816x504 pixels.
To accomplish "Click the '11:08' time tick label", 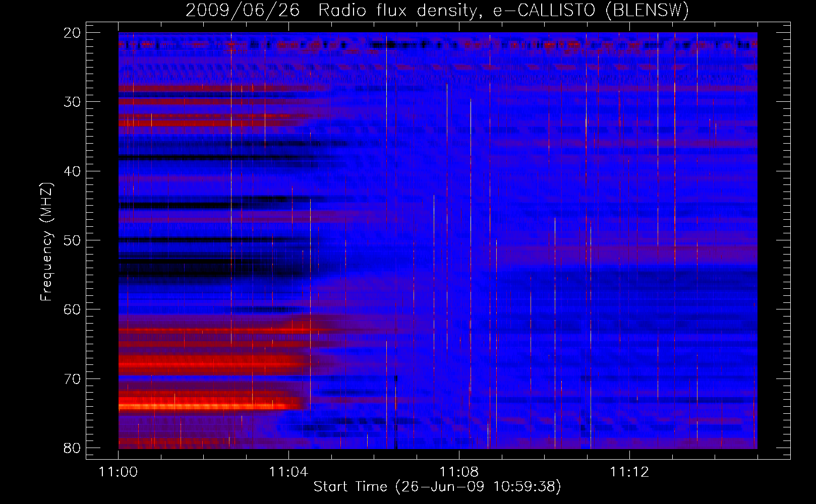I will click(x=459, y=472).
